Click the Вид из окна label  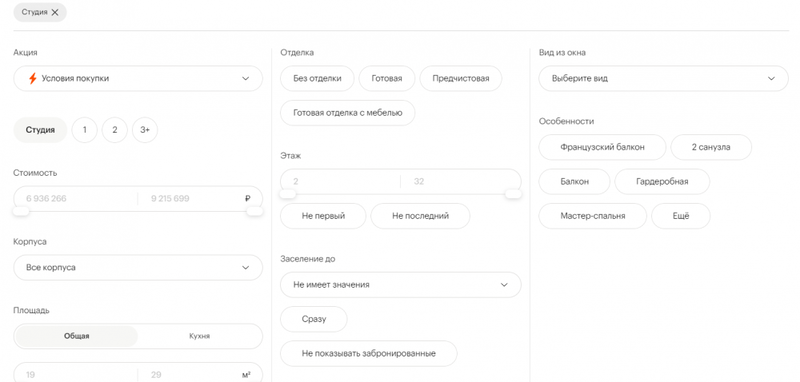click(562, 53)
